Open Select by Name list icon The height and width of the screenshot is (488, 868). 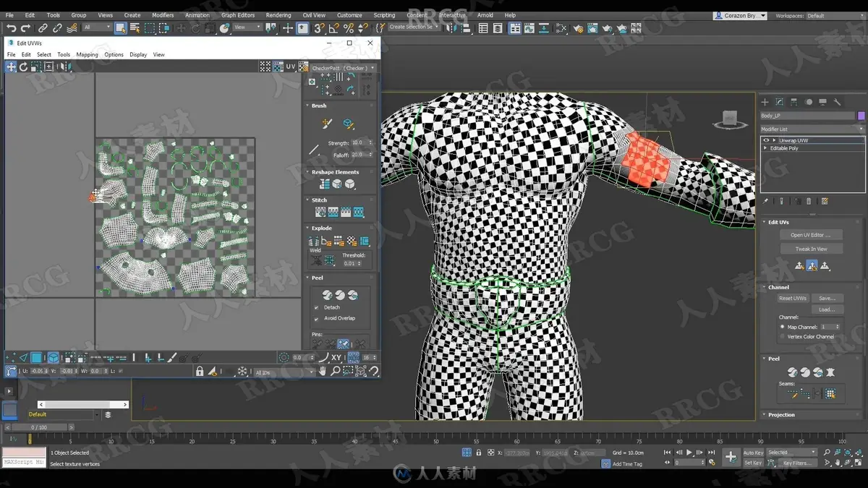(135, 28)
